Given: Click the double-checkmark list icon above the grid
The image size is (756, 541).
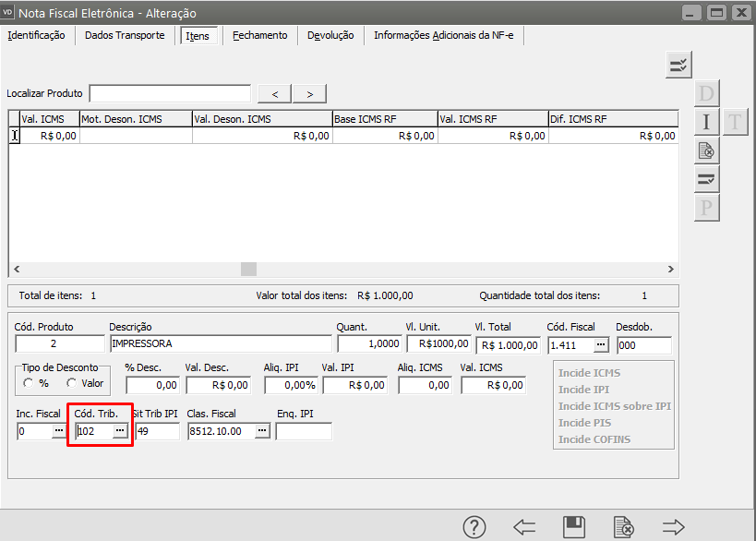Looking at the screenshot, I should (x=678, y=65).
